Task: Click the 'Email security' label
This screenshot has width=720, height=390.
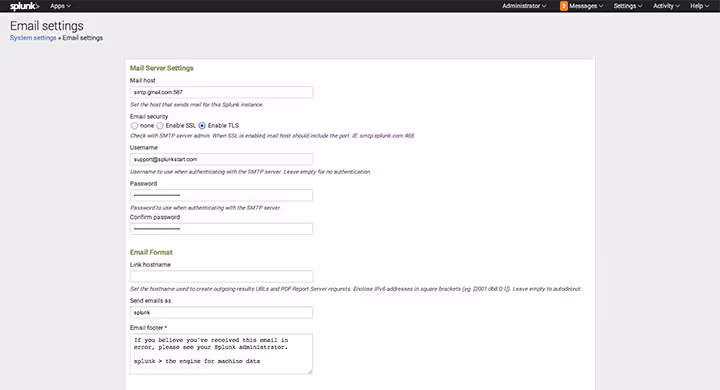Action: point(149,116)
